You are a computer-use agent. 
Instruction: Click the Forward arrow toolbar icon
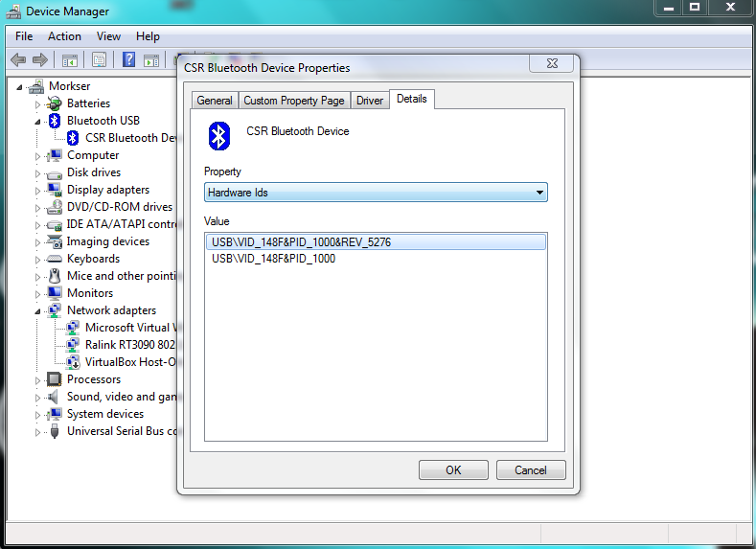pyautogui.click(x=40, y=60)
